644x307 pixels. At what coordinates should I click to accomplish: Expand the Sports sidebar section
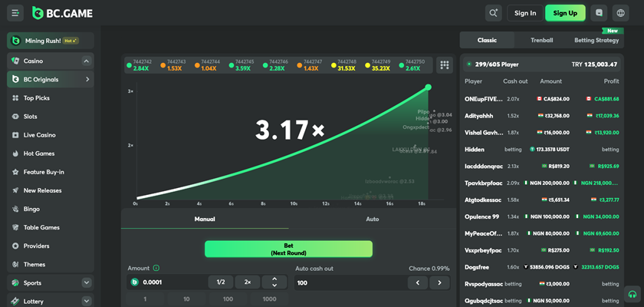87,283
